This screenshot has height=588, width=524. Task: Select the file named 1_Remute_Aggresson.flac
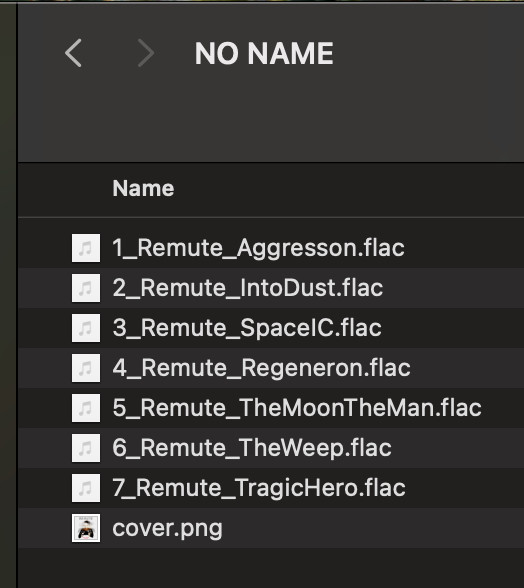coord(258,248)
